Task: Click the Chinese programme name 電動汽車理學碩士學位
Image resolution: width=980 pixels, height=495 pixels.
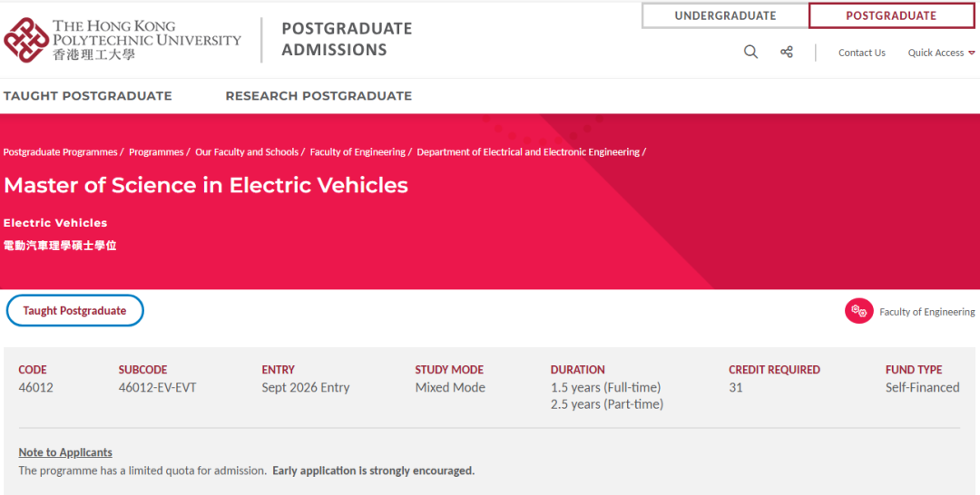Action: (60, 246)
